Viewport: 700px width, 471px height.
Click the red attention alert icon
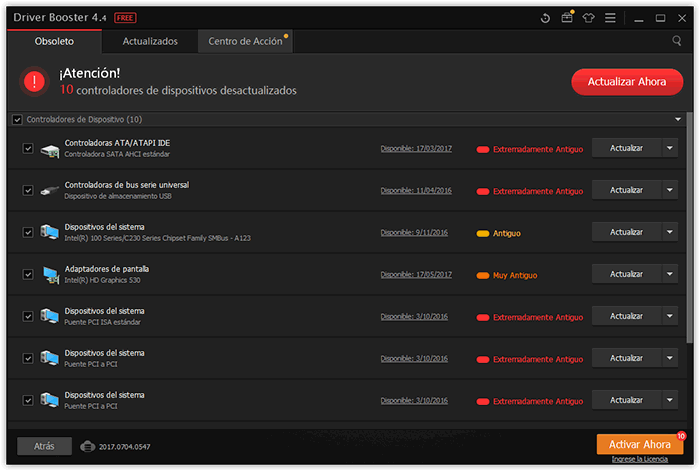[x=36, y=82]
